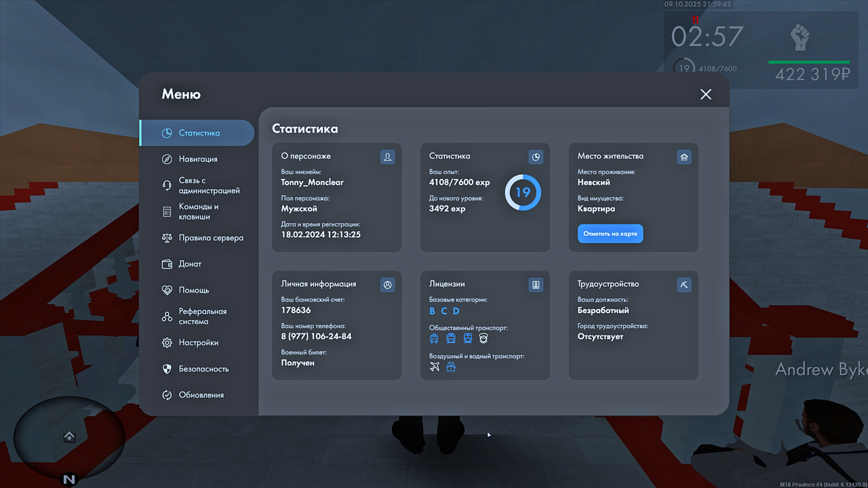Screen dimensions: 868x488
Task: Click license category C
Action: tap(444, 311)
